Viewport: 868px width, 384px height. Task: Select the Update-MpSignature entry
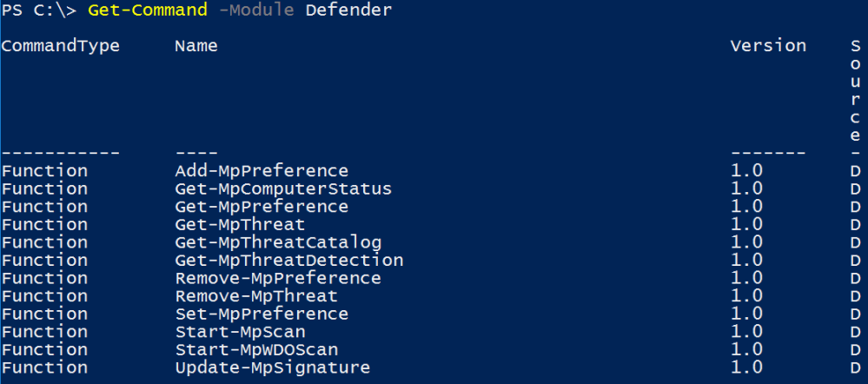click(x=273, y=367)
